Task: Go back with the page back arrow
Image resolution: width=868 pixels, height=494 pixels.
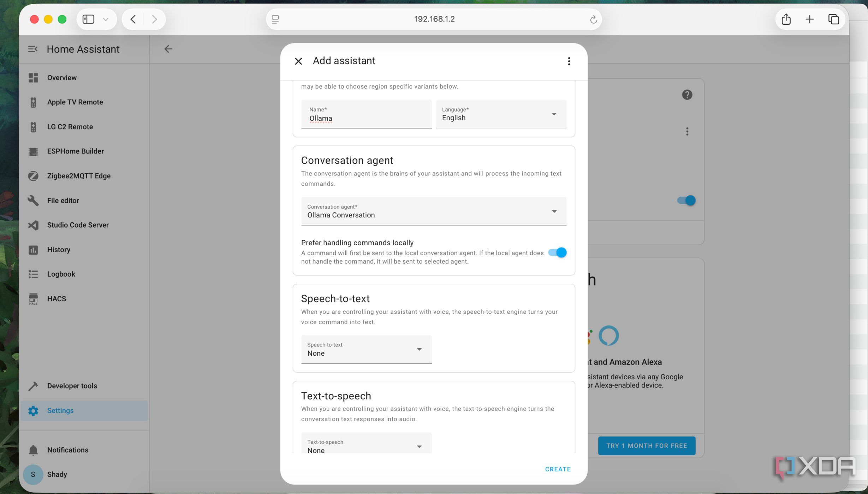Action: pyautogui.click(x=168, y=49)
